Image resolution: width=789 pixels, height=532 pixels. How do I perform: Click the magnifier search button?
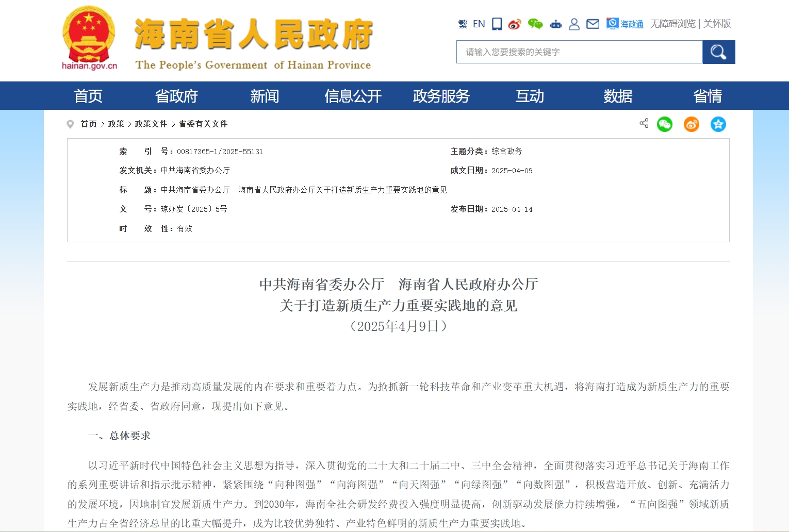[x=718, y=52]
